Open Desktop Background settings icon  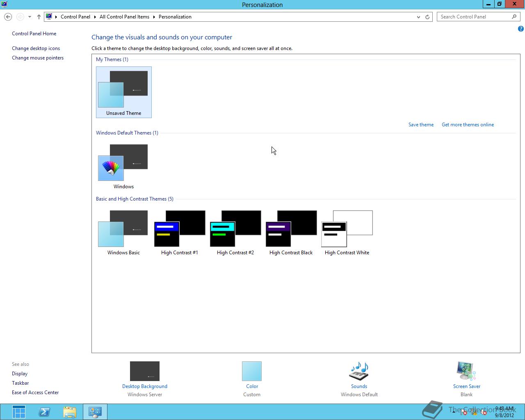pos(145,371)
